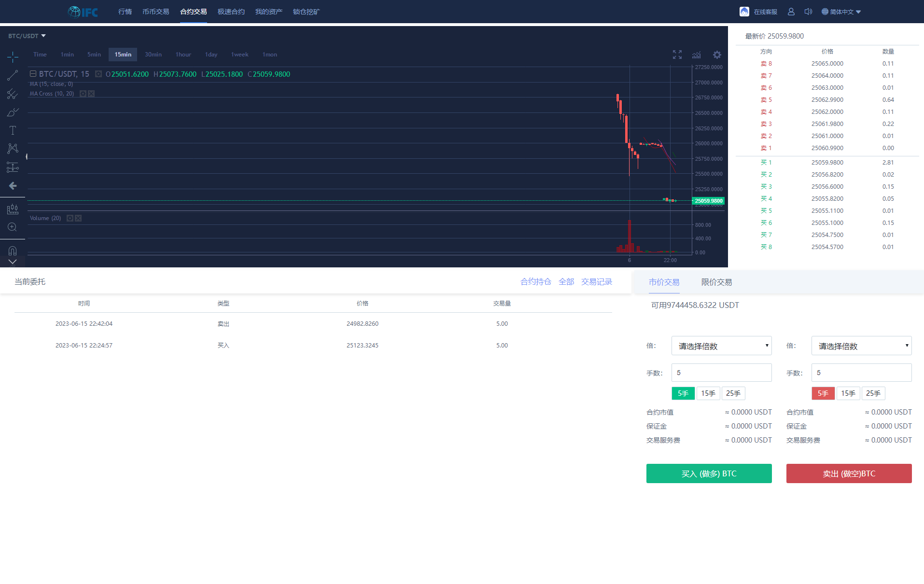The height and width of the screenshot is (584, 924).
Task: Select the text annotation tool
Action: point(13,130)
